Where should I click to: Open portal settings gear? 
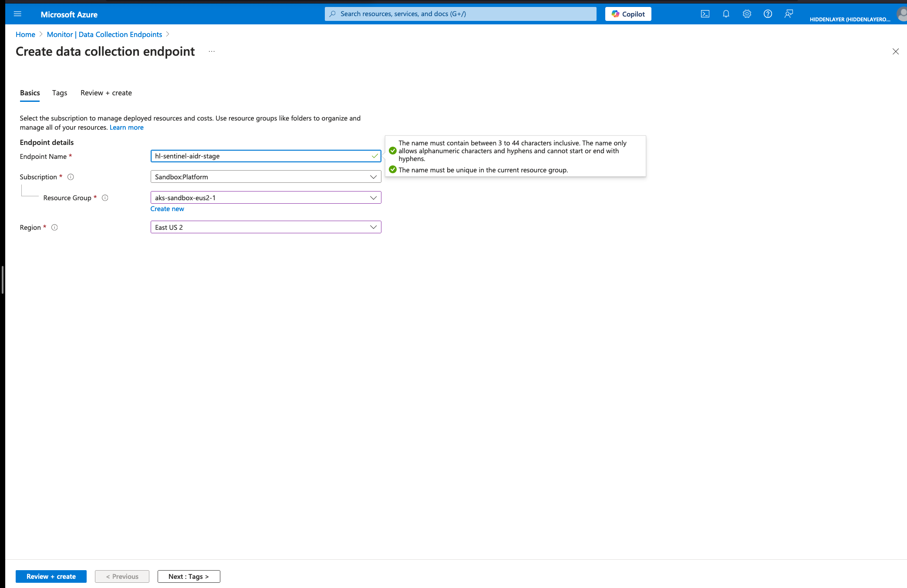[x=747, y=14]
